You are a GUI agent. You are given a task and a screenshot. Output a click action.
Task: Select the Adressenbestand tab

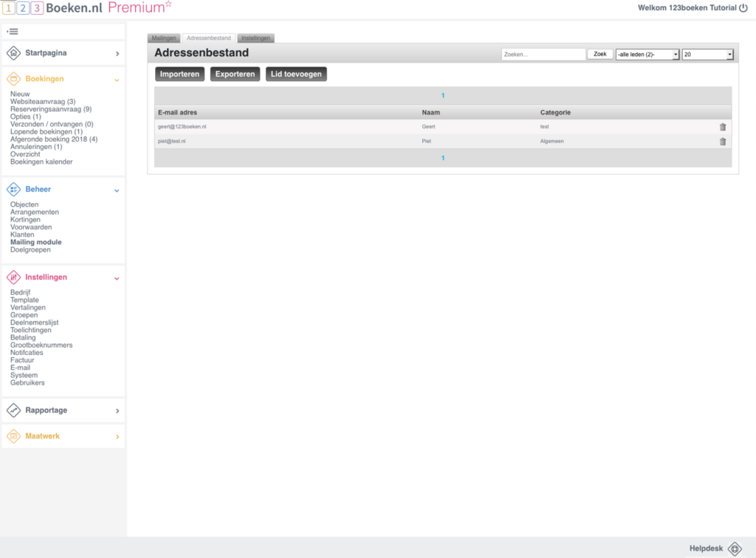tap(209, 38)
